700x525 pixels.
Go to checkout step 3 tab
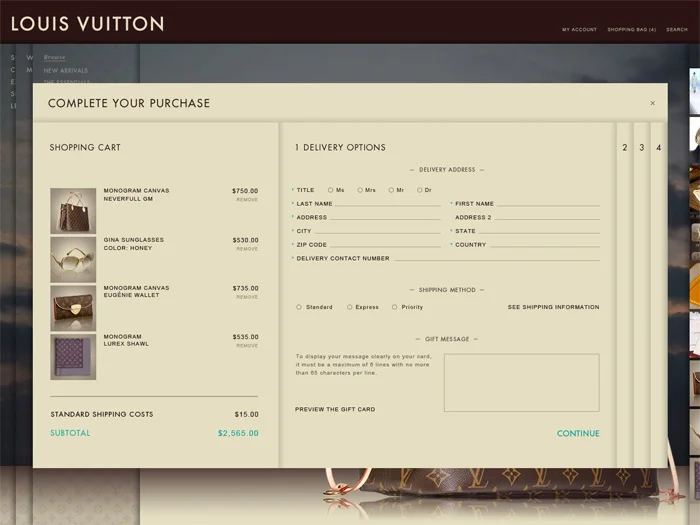click(642, 147)
